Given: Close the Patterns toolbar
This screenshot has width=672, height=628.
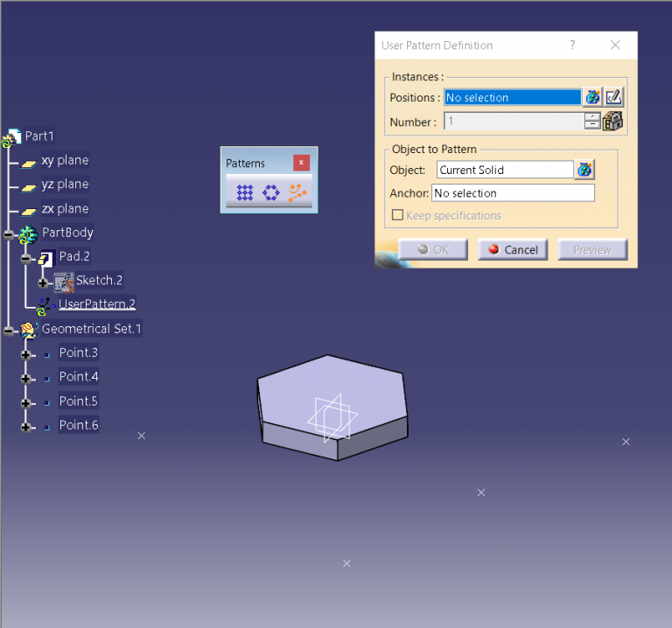Looking at the screenshot, I should pyautogui.click(x=301, y=163).
